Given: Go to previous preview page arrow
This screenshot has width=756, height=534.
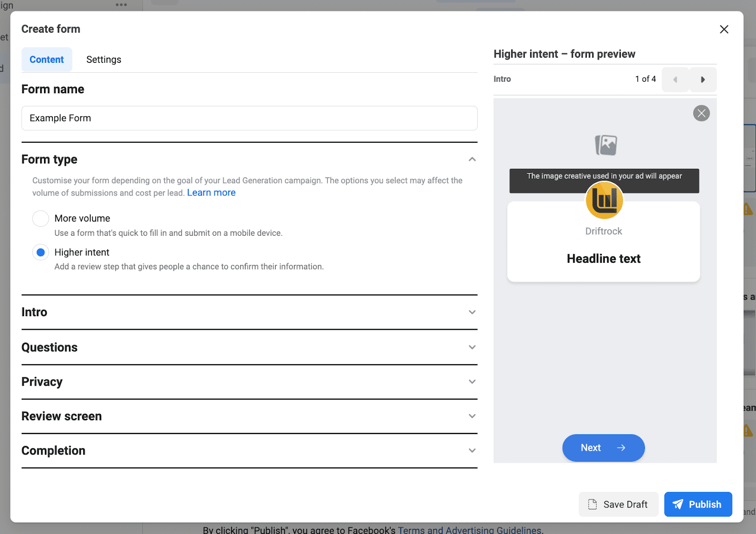Looking at the screenshot, I should tap(675, 79).
